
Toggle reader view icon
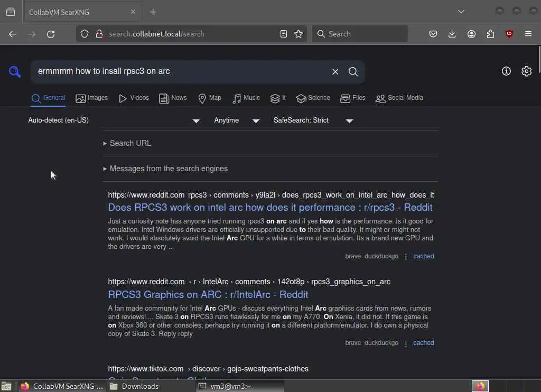pyautogui.click(x=283, y=34)
